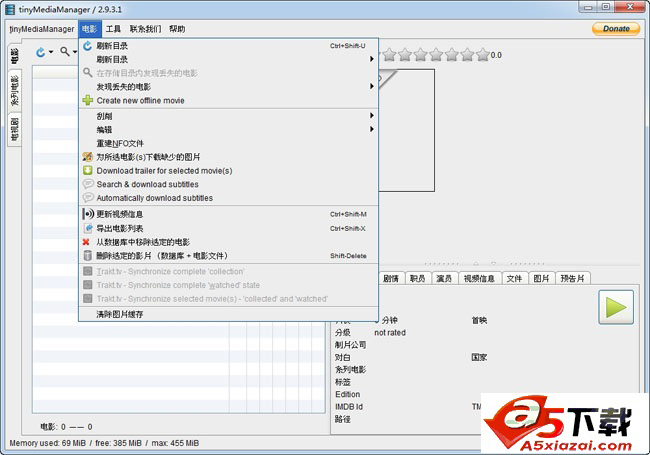Select the 系列电影 vertical side tab
This screenshot has width=650, height=455.
(x=15, y=90)
